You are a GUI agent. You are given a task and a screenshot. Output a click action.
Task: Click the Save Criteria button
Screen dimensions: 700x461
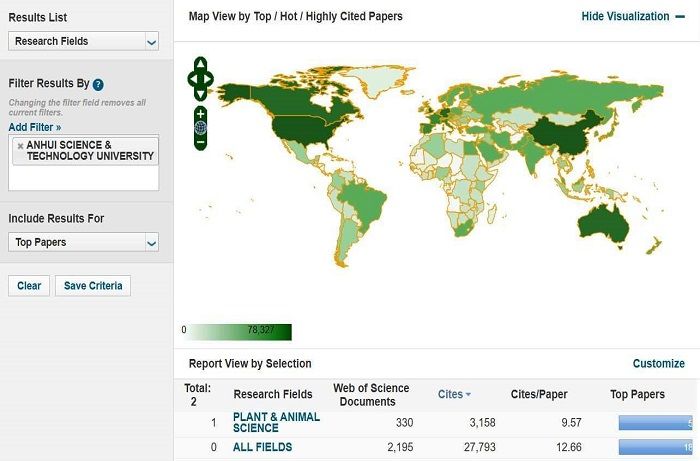pyautogui.click(x=92, y=286)
